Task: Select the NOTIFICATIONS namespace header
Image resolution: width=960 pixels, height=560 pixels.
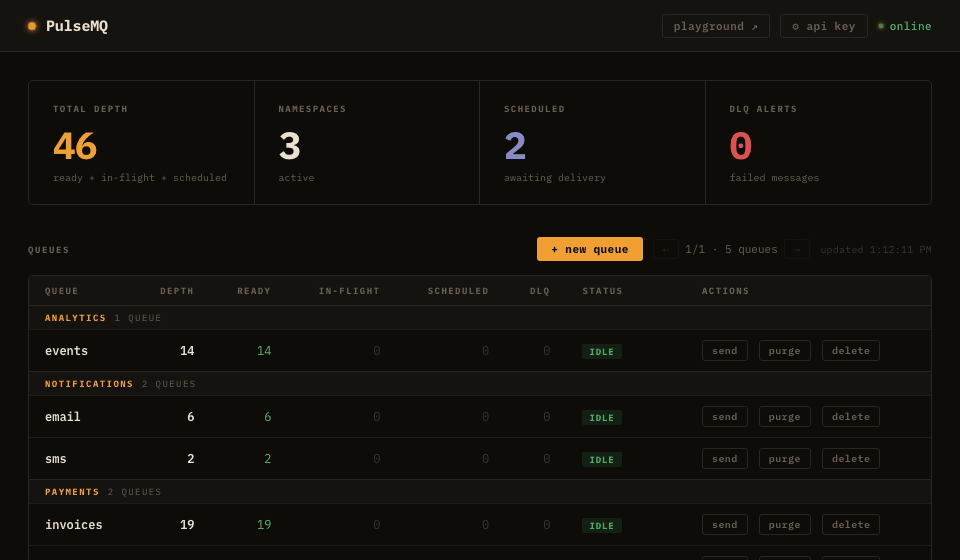Action: point(480,384)
